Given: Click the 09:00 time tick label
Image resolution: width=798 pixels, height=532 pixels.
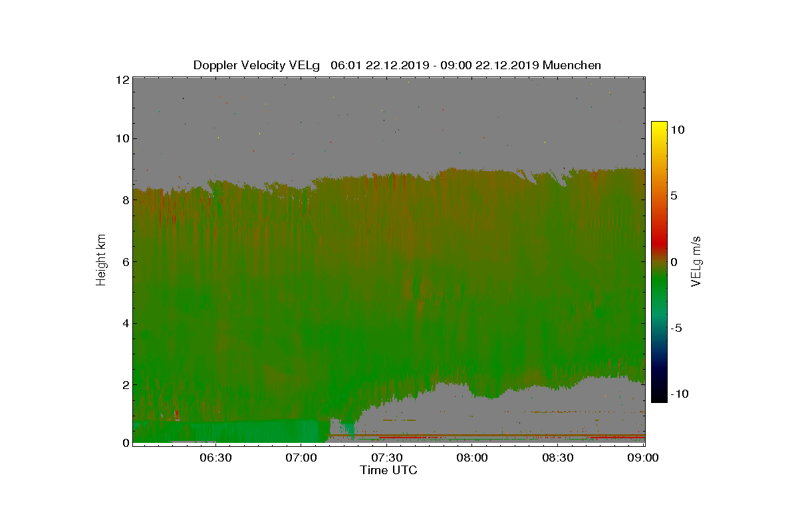Looking at the screenshot, I should 644,458.
